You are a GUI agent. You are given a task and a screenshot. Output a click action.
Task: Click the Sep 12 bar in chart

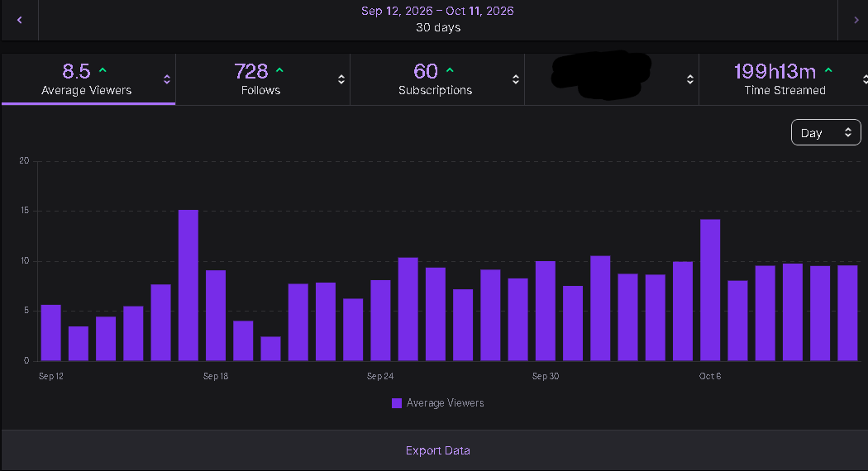(51, 333)
